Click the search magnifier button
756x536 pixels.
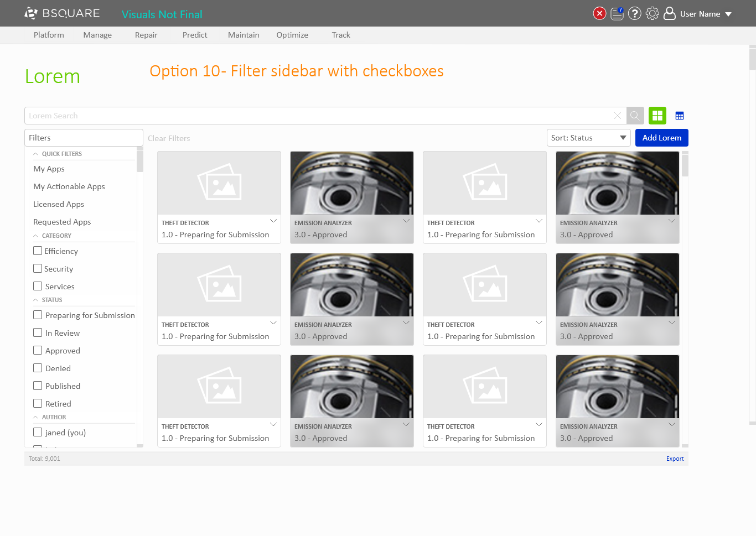point(635,116)
